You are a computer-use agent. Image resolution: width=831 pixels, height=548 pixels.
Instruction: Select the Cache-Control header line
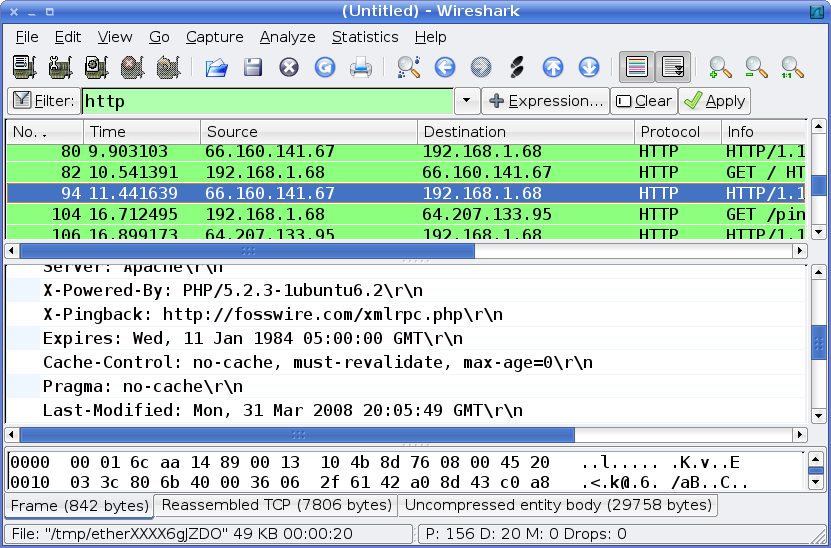coord(406,363)
